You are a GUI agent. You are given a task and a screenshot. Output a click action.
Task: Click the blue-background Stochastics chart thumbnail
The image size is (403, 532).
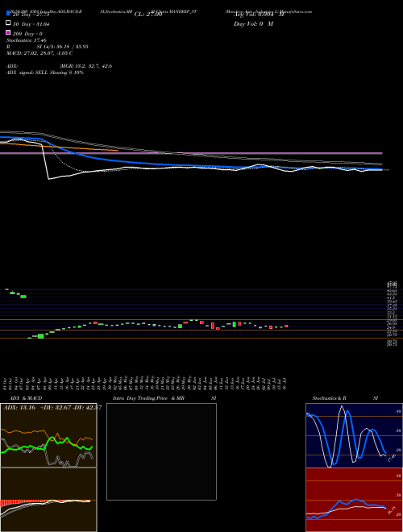click(354, 435)
